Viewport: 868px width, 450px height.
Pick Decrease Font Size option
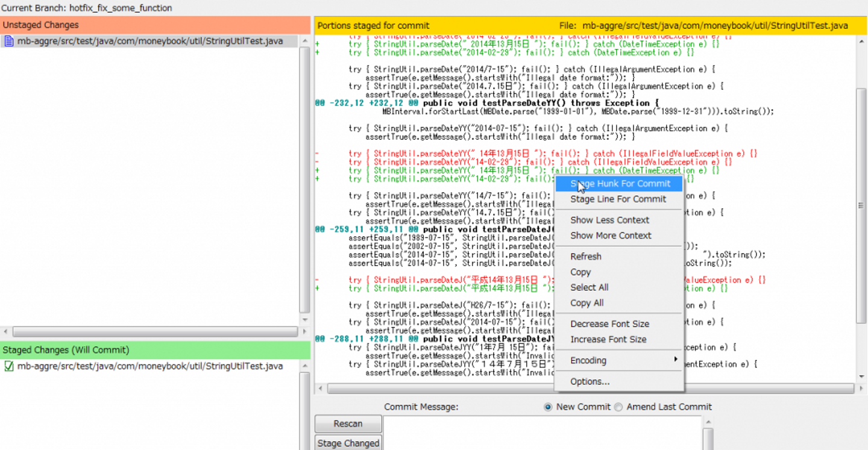click(609, 324)
